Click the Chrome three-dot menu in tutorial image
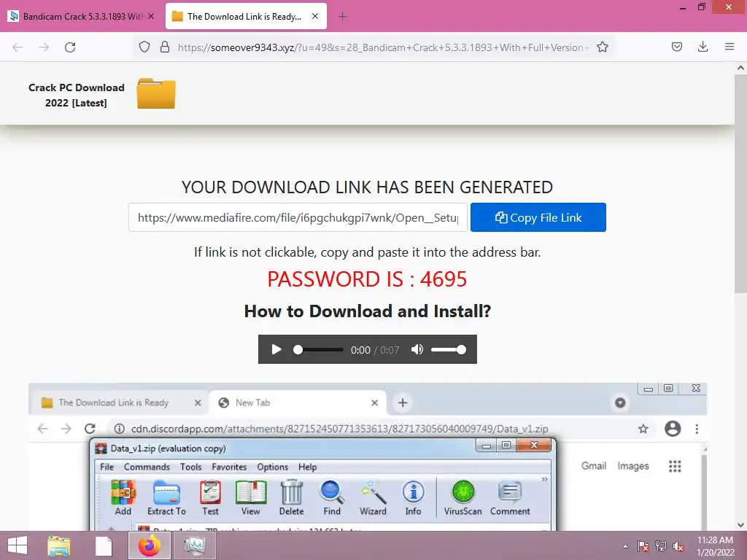The width and height of the screenshot is (747, 560). [697, 429]
